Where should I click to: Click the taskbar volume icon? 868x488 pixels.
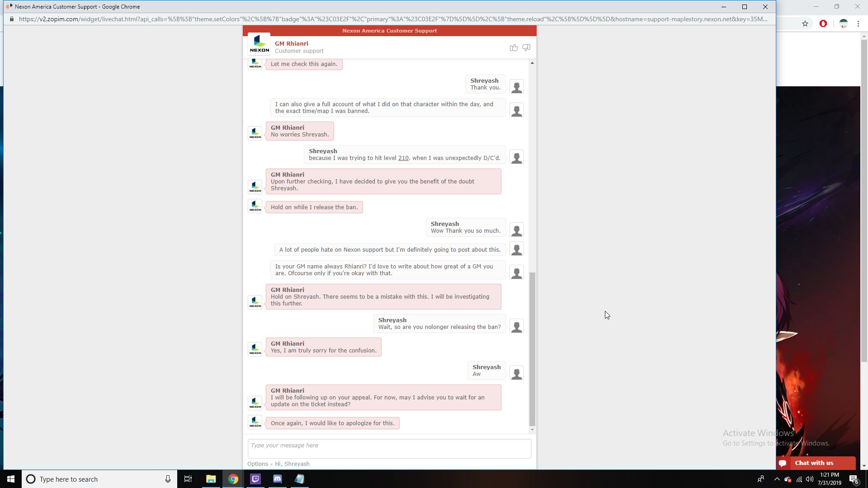[x=810, y=479]
